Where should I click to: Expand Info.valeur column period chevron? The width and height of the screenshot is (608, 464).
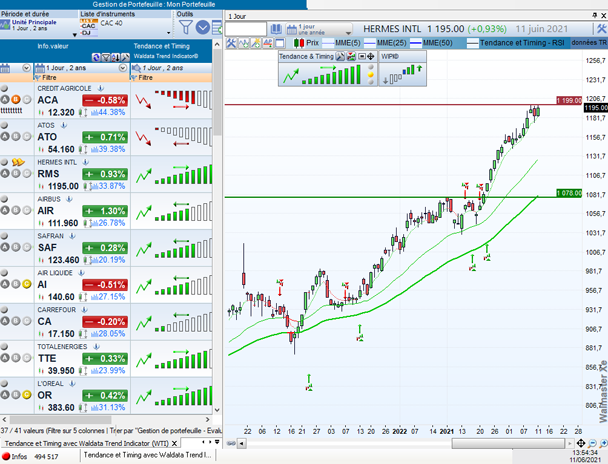pyautogui.click(x=123, y=68)
